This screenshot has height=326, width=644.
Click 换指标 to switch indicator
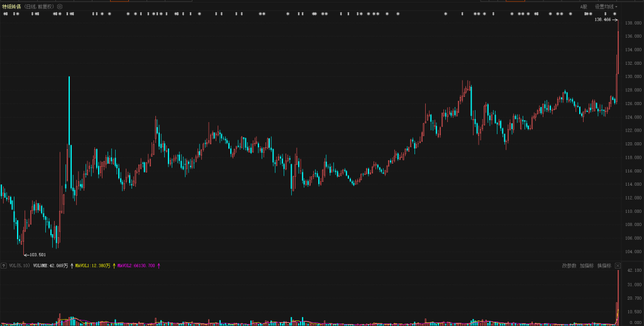point(604,266)
